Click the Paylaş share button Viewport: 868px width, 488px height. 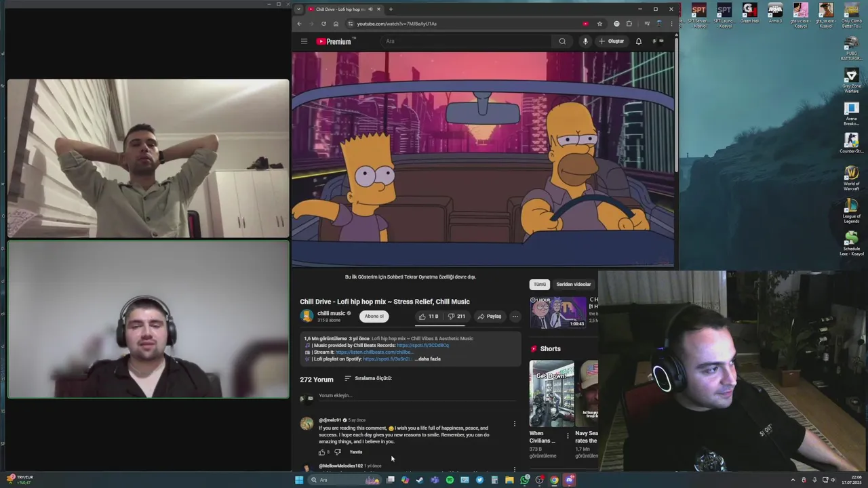(489, 317)
